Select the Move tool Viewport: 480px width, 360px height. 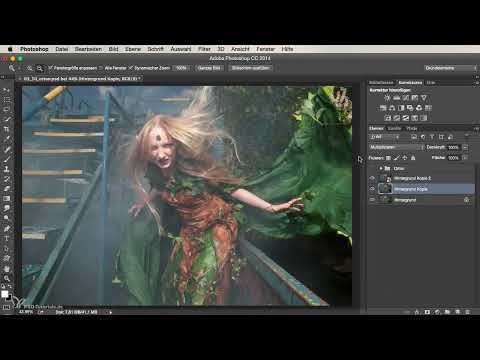7,90
